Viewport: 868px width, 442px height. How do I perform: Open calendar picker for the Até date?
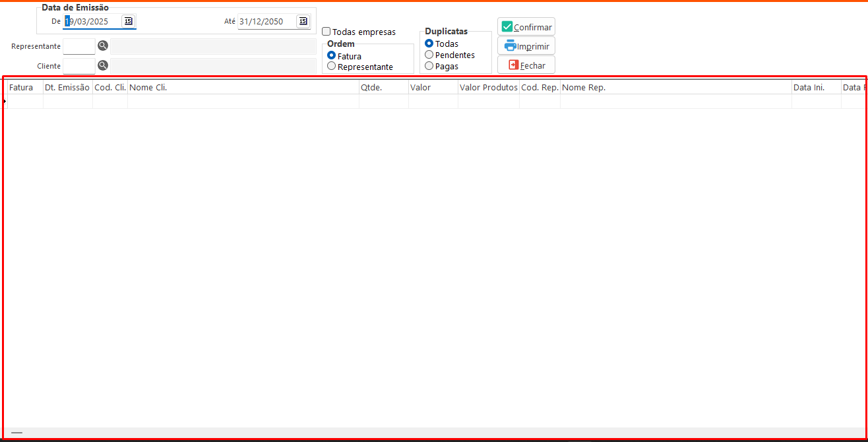303,21
